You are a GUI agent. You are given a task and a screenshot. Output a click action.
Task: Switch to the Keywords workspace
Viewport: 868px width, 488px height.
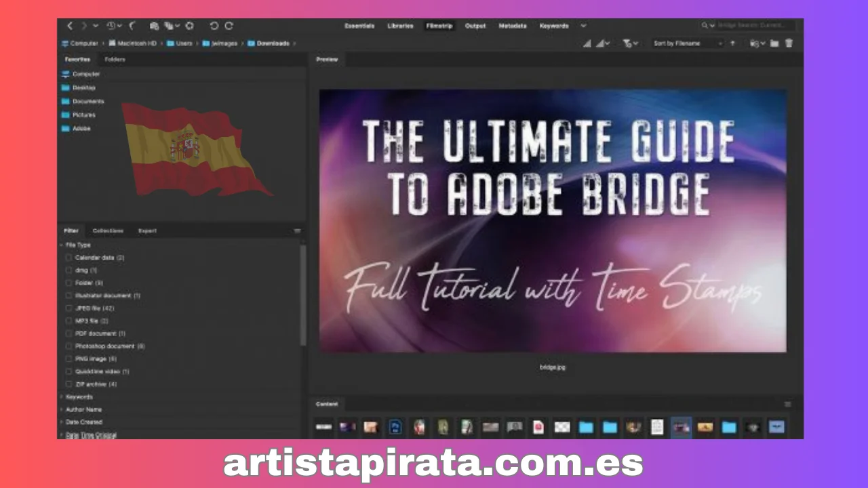554,26
